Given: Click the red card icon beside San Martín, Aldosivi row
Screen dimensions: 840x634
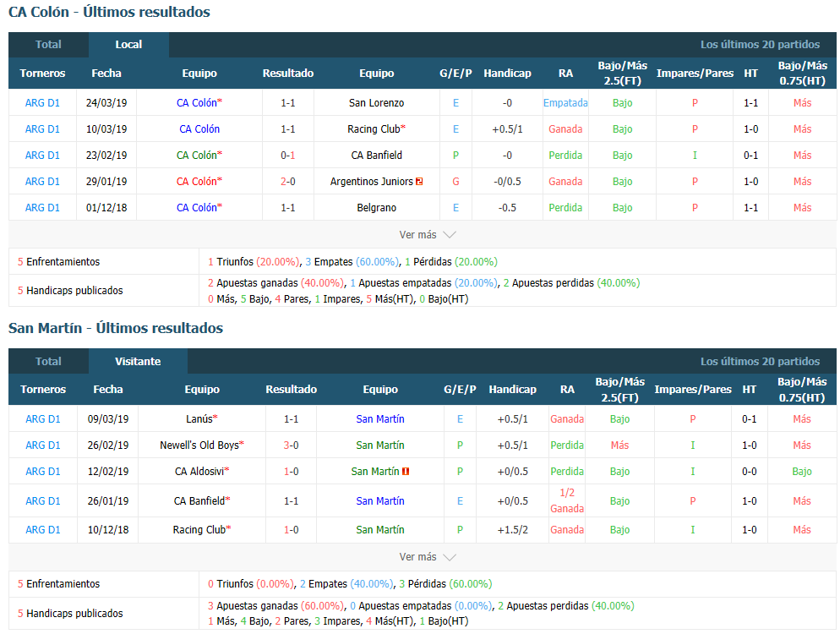Looking at the screenshot, I should (x=406, y=472).
